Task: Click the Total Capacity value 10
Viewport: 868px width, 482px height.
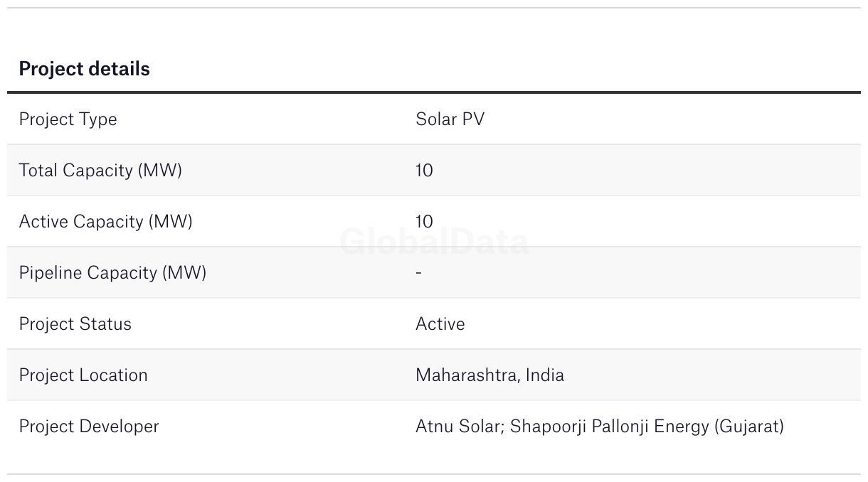Action: pos(424,171)
